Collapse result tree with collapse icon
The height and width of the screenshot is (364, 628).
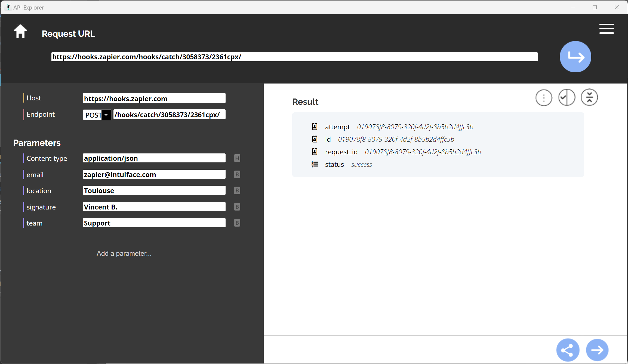pyautogui.click(x=589, y=98)
